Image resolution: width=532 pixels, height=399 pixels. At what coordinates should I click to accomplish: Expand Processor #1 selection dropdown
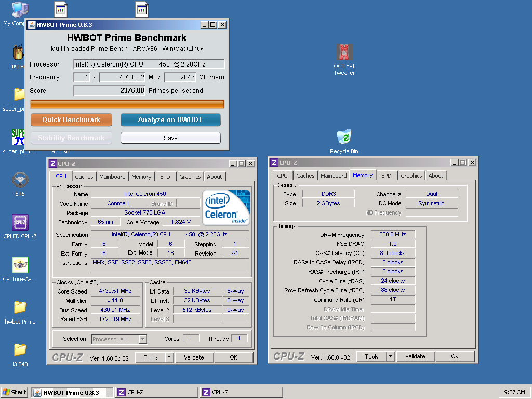[143, 339]
